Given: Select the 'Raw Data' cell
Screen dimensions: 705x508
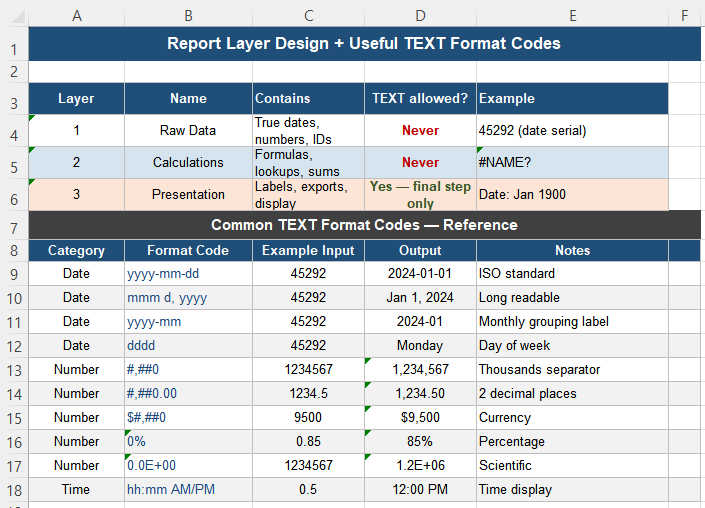Looking at the screenshot, I should pyautogui.click(x=188, y=130).
